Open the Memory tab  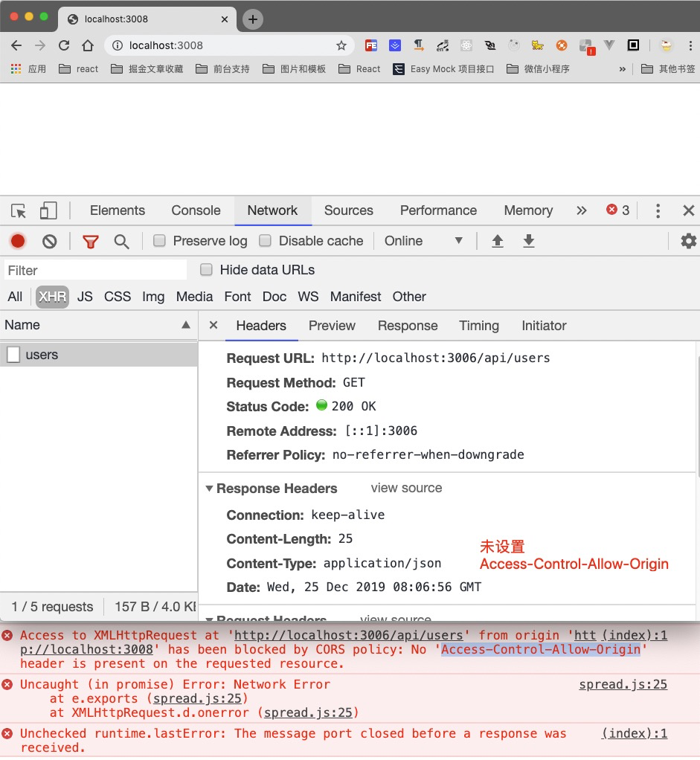tap(528, 210)
